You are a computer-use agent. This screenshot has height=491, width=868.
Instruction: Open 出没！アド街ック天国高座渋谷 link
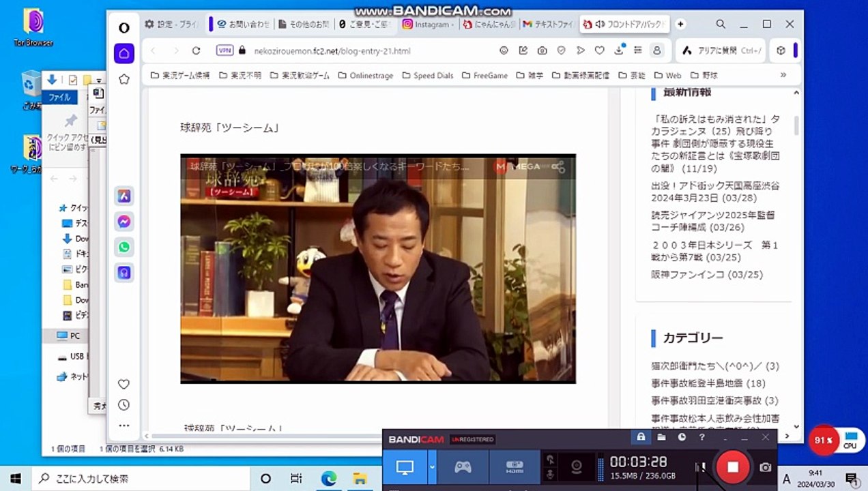715,192
